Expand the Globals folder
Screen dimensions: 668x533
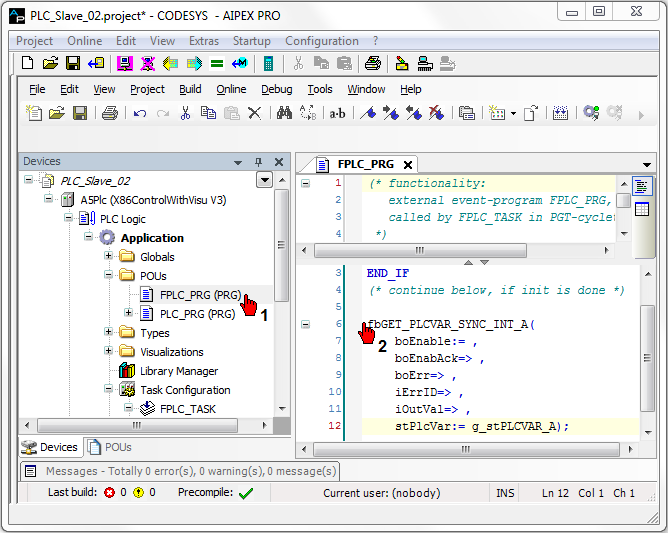pyautogui.click(x=108, y=255)
